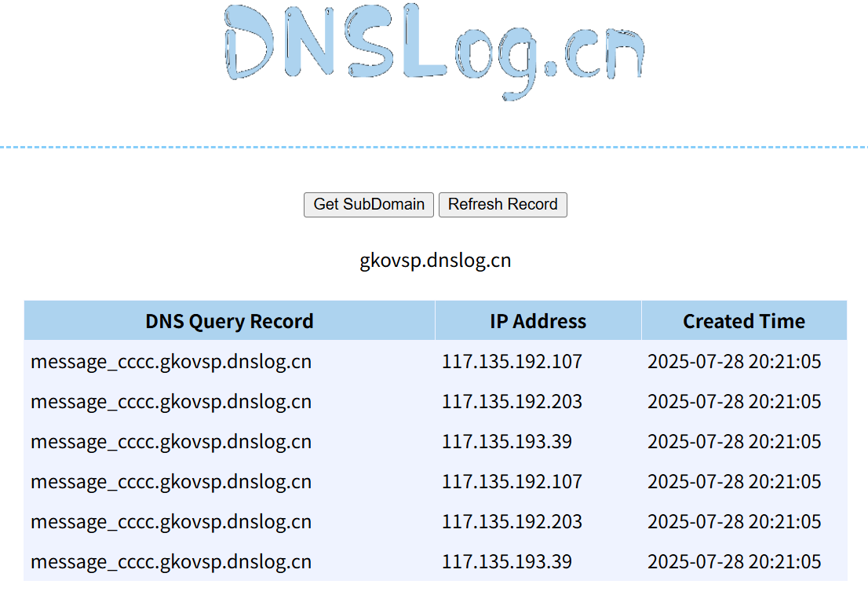Select the second row's message_cccc.gkovsp.dnslog.cn record

(171, 402)
